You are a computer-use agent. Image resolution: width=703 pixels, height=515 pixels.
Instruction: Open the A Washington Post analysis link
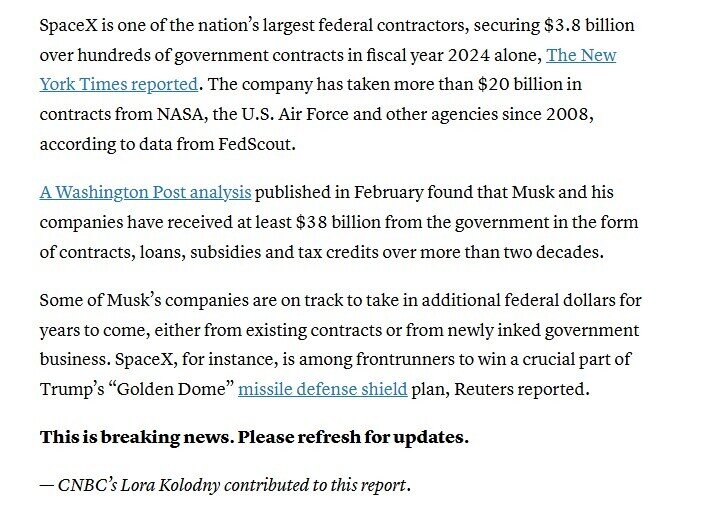point(145,192)
